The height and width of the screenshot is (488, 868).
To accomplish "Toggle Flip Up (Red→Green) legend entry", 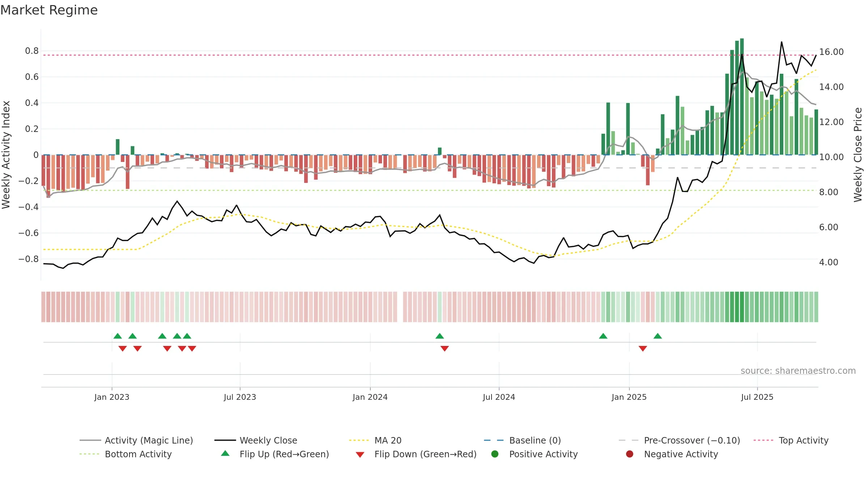I will (275, 454).
